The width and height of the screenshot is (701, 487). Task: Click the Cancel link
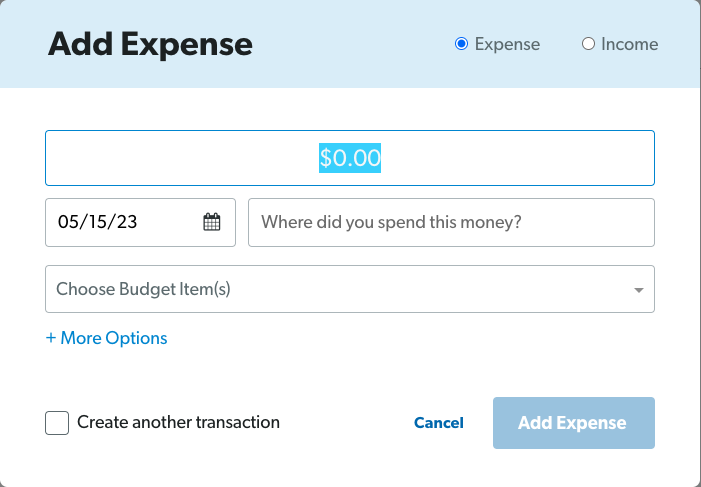pyautogui.click(x=439, y=423)
